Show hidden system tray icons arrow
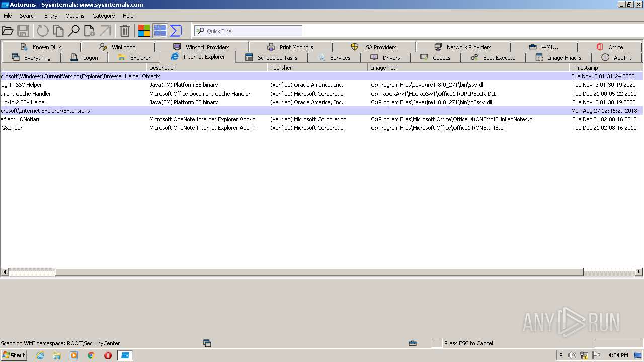The width and height of the screenshot is (644, 362). (561, 355)
